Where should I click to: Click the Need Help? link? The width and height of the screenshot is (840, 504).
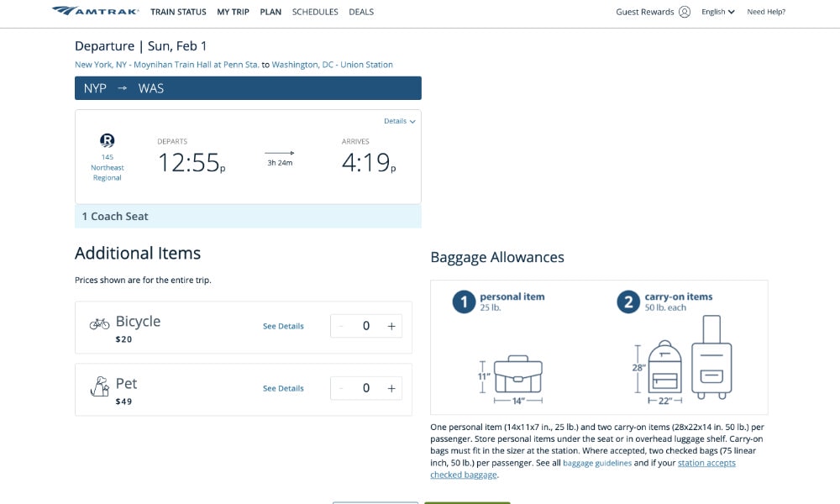766,12
